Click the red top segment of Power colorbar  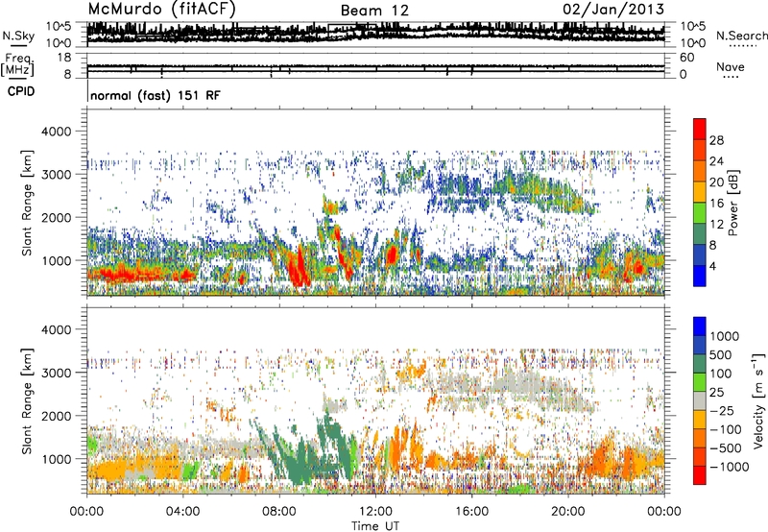click(x=700, y=129)
